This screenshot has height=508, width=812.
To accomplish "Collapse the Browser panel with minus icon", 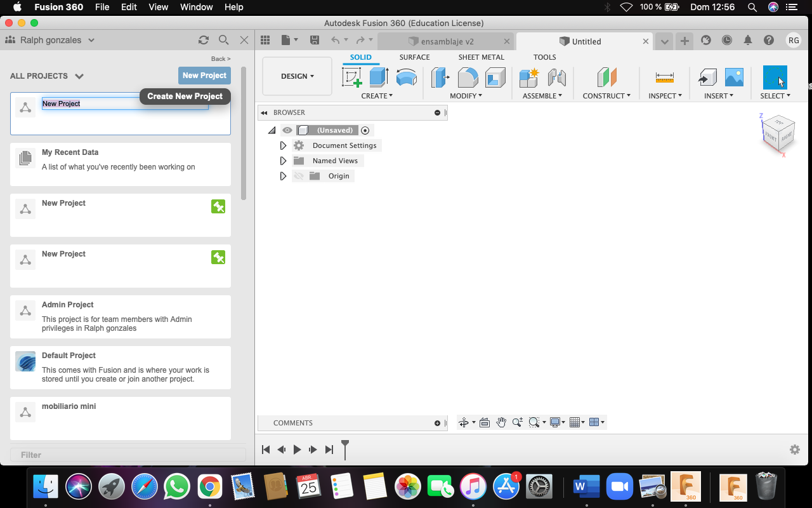I will [x=437, y=112].
